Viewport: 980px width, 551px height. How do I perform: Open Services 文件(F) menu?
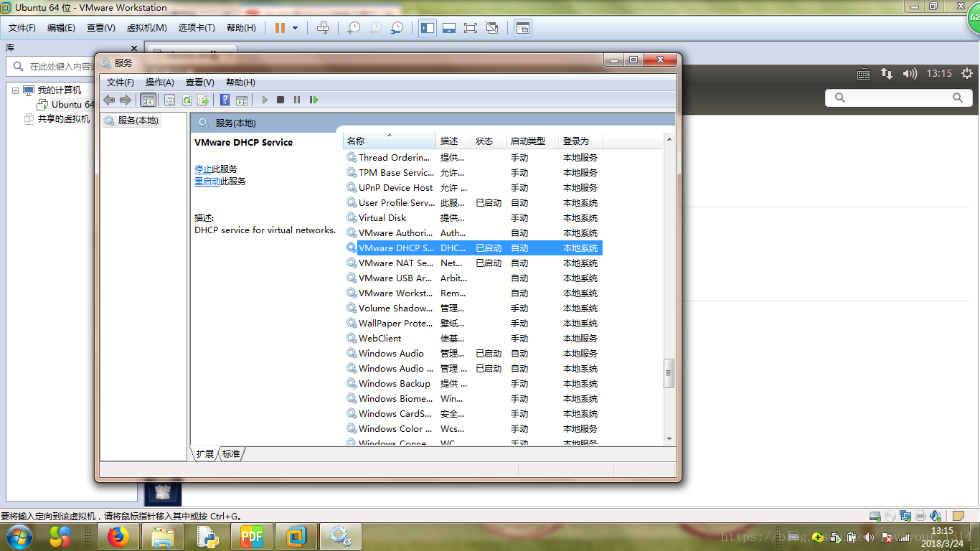pyautogui.click(x=120, y=83)
